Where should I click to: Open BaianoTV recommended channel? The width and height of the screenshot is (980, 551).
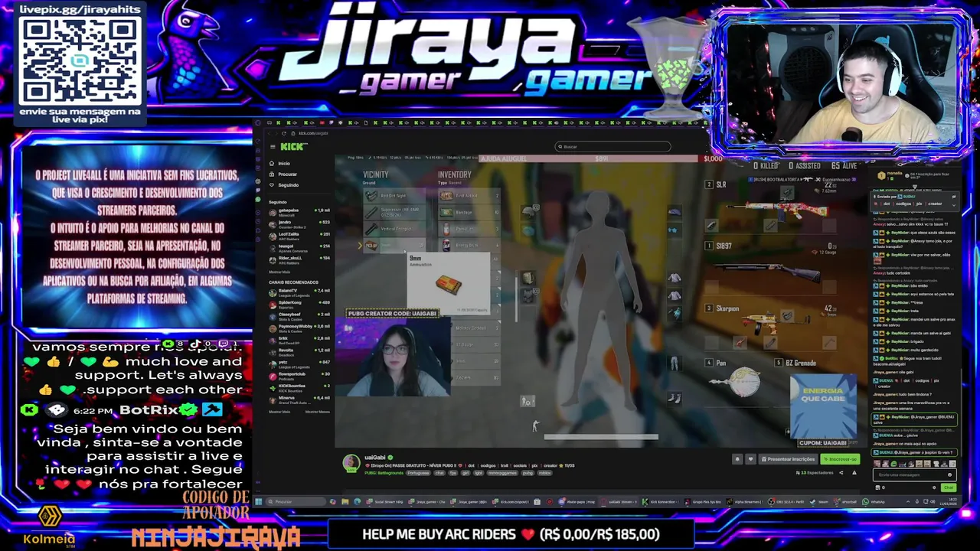coord(300,292)
